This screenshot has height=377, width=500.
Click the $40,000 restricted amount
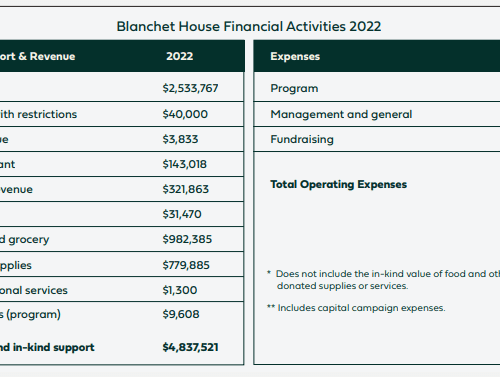(185, 114)
